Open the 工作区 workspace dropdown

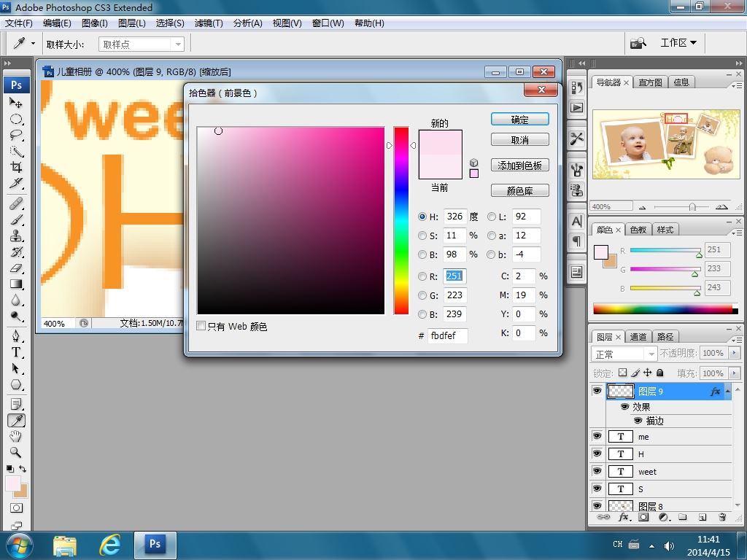pos(678,43)
